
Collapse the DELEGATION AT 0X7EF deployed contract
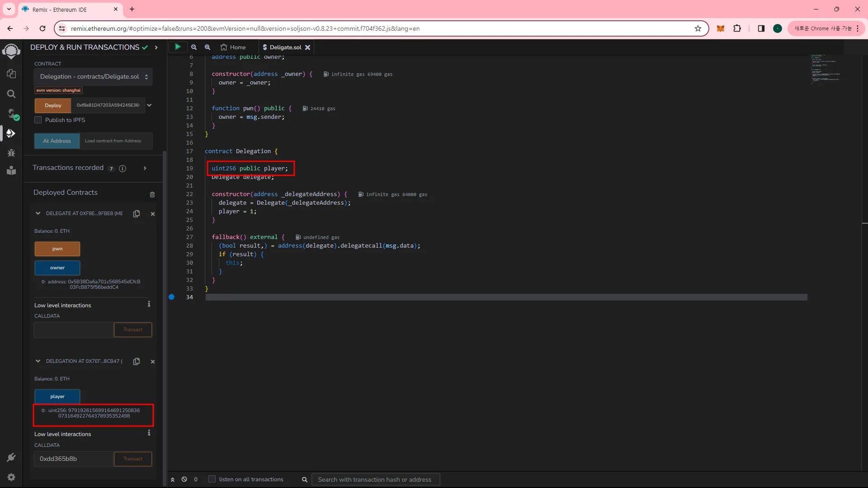click(38, 361)
